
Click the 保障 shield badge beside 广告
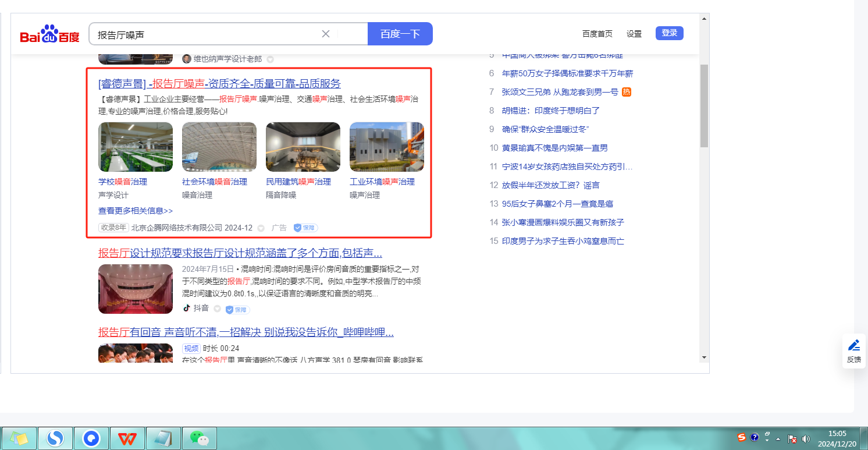[x=305, y=228]
